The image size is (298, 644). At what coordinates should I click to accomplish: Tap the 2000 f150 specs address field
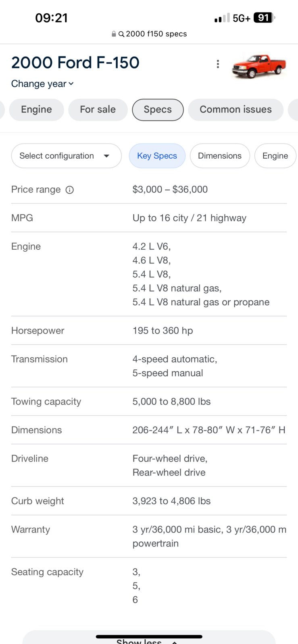[x=149, y=34]
